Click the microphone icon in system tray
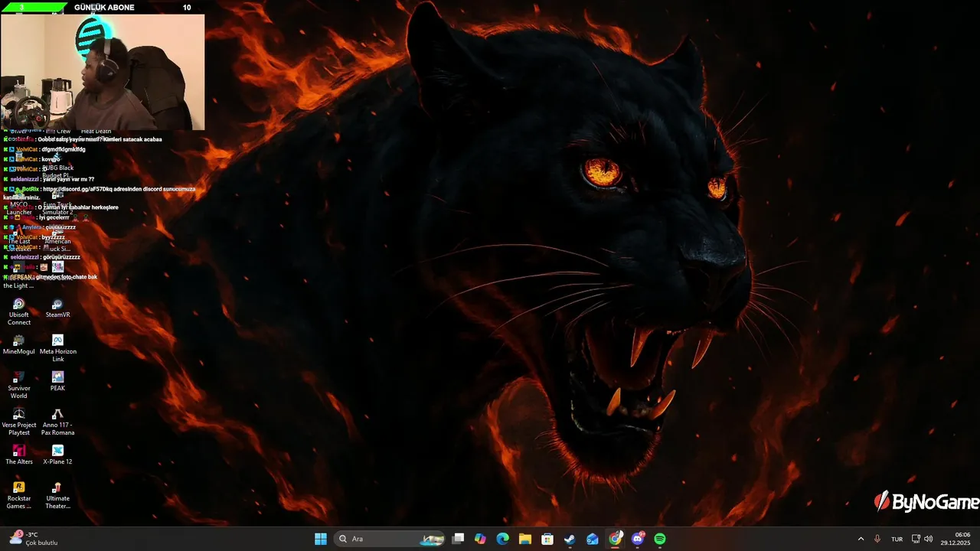Image resolution: width=980 pixels, height=551 pixels. (x=877, y=539)
